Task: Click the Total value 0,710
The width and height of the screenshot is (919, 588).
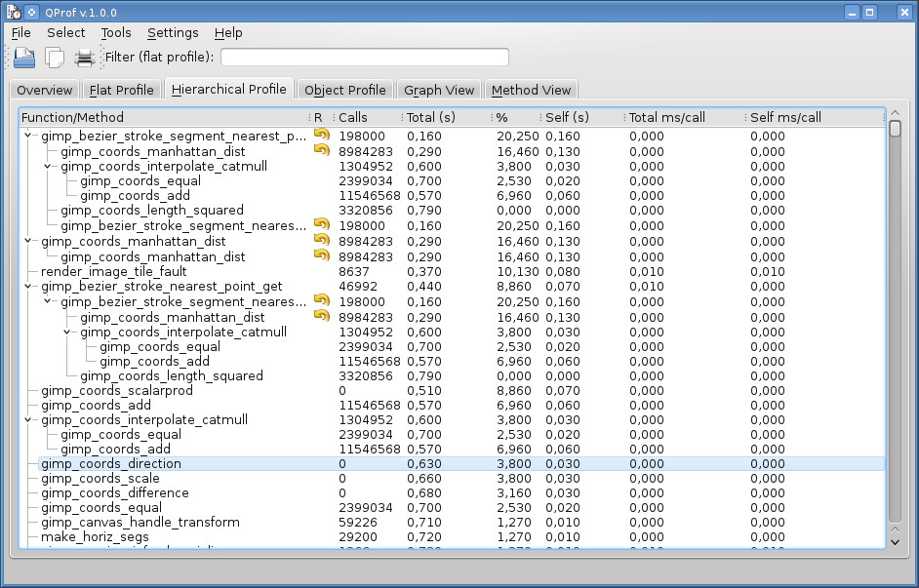Action: pyautogui.click(x=424, y=523)
